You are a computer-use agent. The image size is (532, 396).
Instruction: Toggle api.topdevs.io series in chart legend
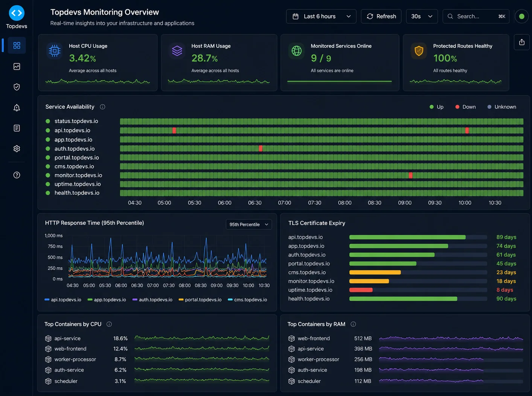pyautogui.click(x=63, y=300)
